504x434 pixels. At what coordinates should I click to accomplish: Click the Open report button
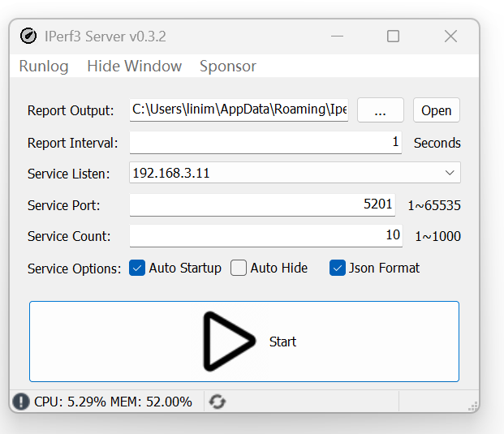coord(436,111)
